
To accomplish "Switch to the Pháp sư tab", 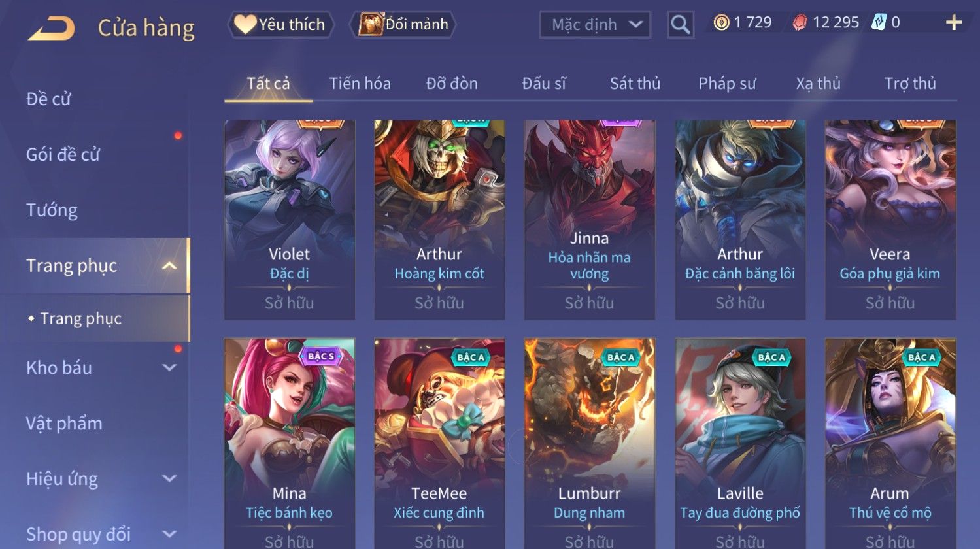I will [727, 84].
